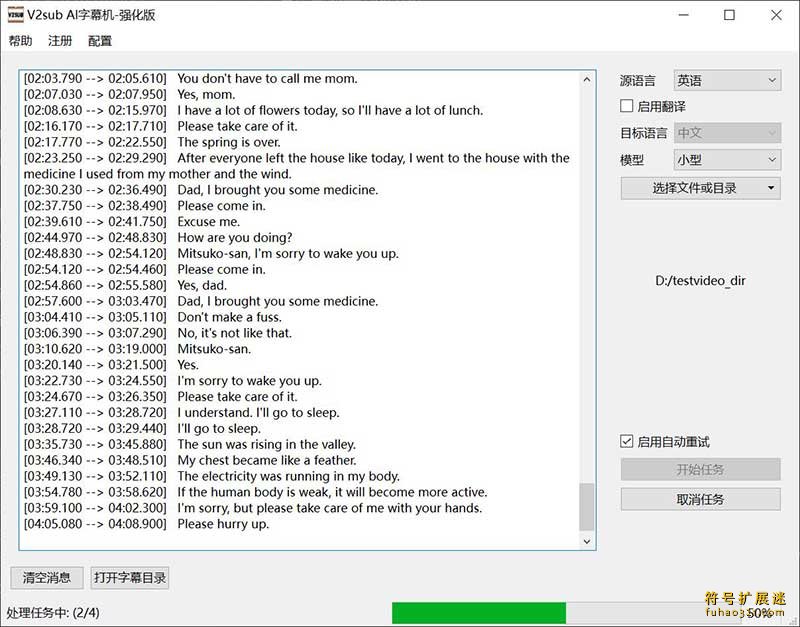Click the 03:10.620 line 'Mitsuko-san.'
Image resolution: width=800 pixels, height=627 pixels.
tap(214, 349)
